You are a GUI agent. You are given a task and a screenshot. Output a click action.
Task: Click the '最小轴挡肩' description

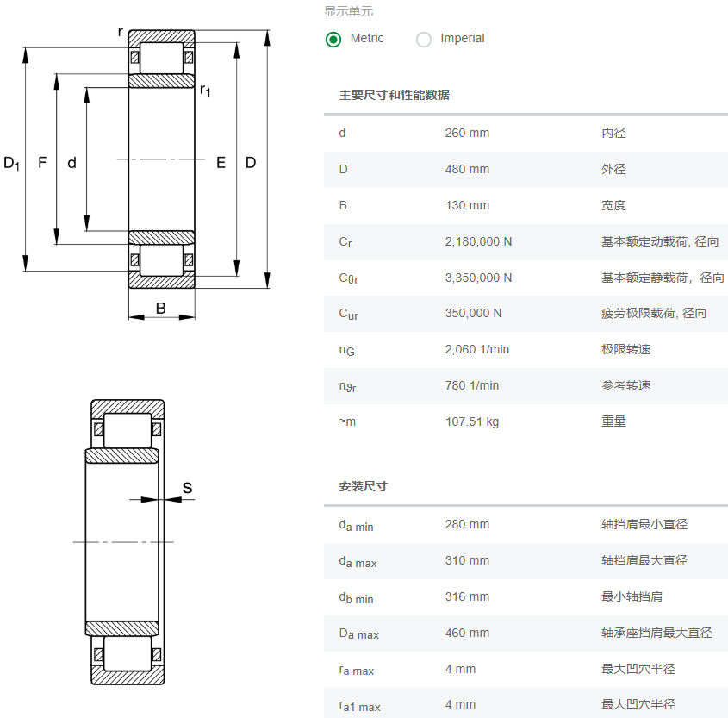632,596
